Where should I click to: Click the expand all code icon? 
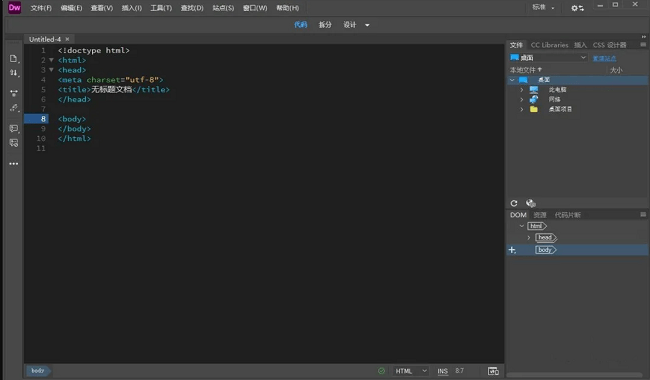[x=14, y=93]
